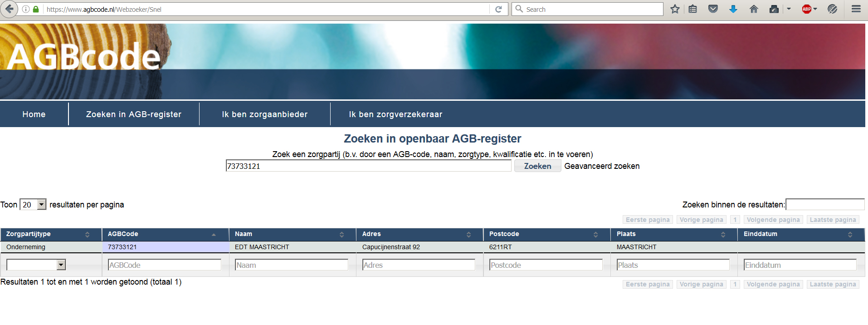Focus the Zoeken binnen de resultaten field
The height and width of the screenshot is (325, 868).
coord(825,205)
